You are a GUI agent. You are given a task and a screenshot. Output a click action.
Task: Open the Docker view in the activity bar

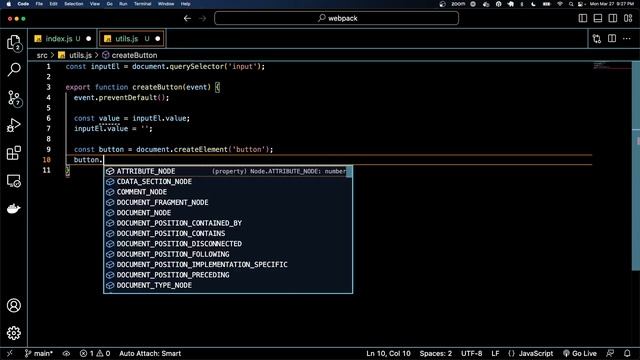point(14,209)
